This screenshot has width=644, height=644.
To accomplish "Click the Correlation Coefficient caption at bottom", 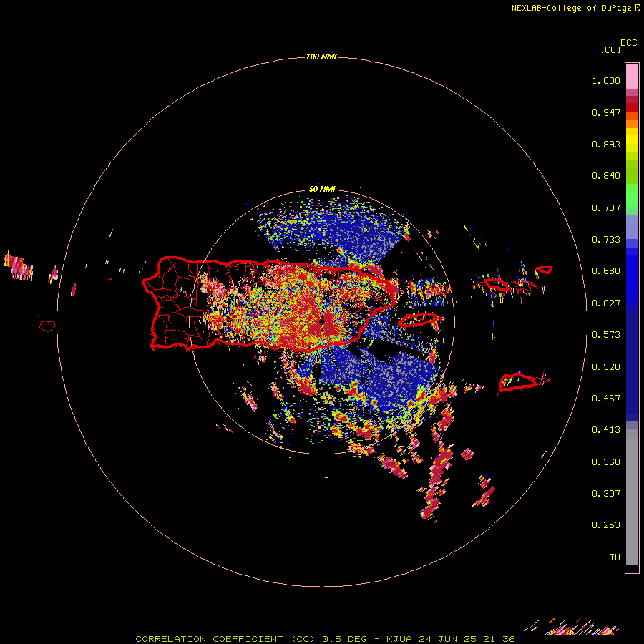I will click(325, 639).
